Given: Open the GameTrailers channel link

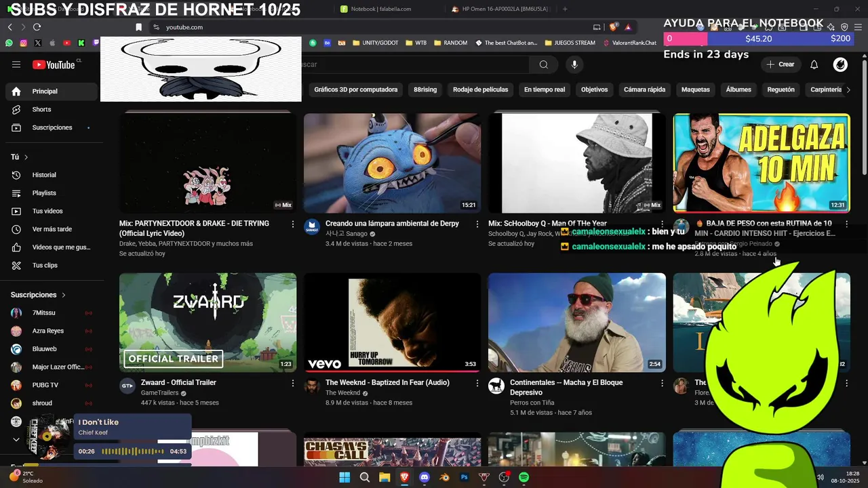Looking at the screenshot, I should 159,393.
